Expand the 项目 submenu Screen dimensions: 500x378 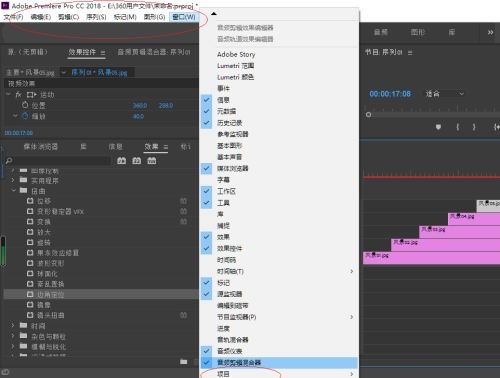pos(279,374)
